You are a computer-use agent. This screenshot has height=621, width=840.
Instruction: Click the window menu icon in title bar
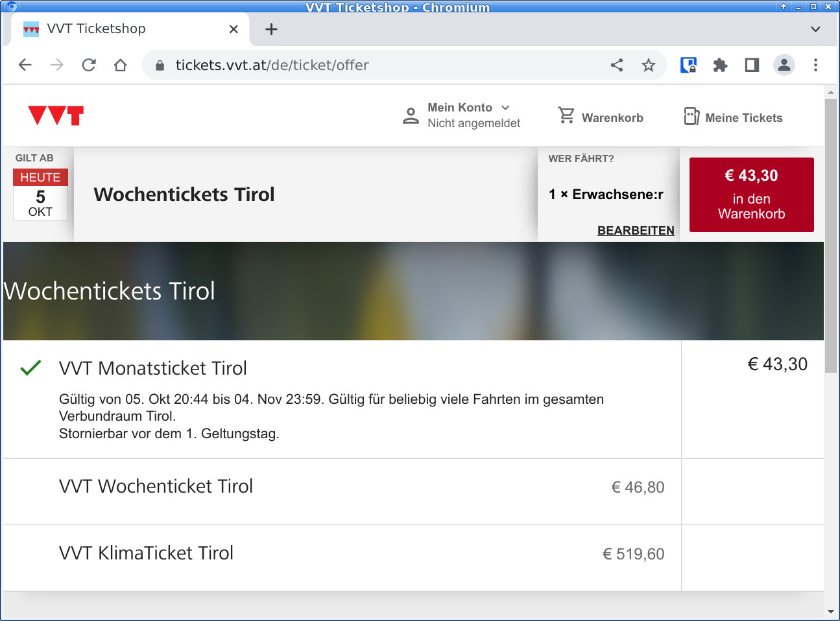pyautogui.click(x=10, y=6)
